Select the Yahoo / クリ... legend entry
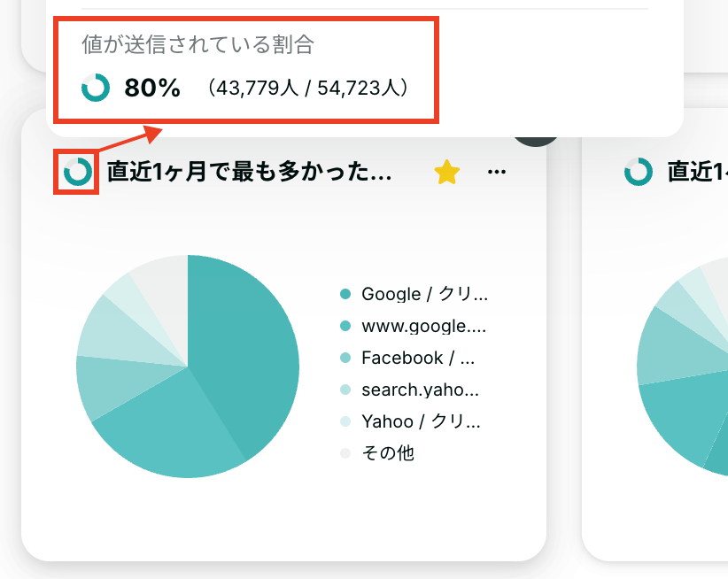The image size is (728, 579). click(x=410, y=421)
